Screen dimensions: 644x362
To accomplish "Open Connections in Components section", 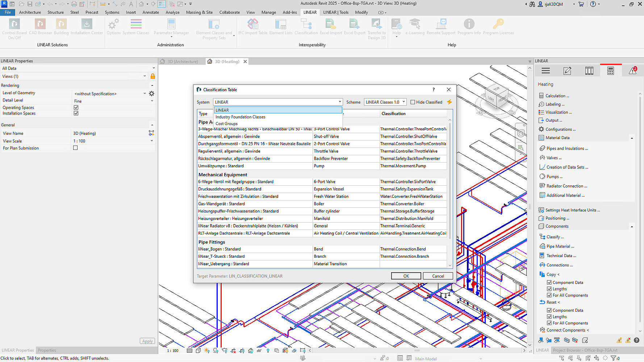I will [x=560, y=265].
